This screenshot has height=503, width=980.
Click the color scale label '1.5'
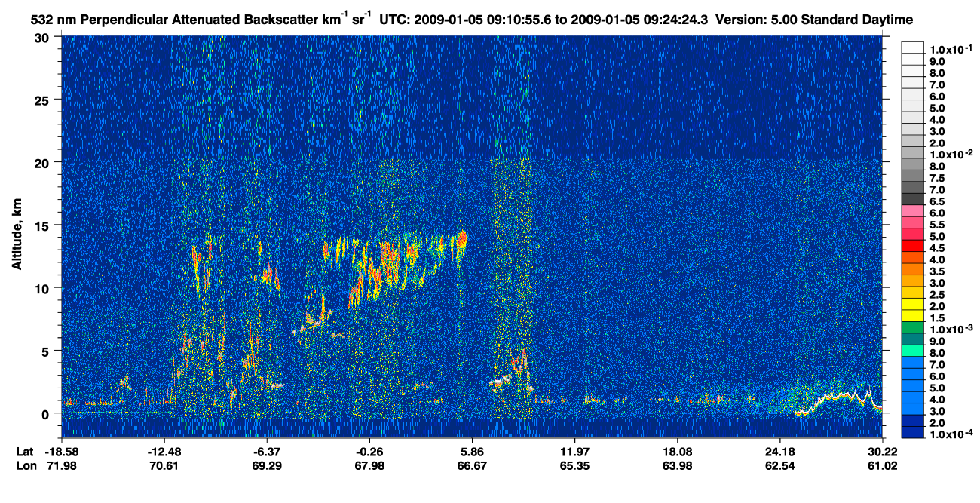[937, 317]
